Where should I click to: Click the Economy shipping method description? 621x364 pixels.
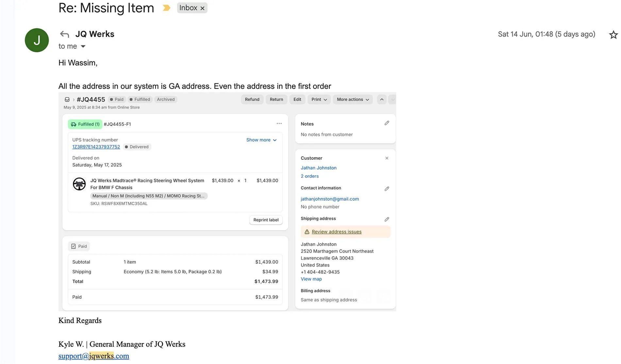coord(173,272)
